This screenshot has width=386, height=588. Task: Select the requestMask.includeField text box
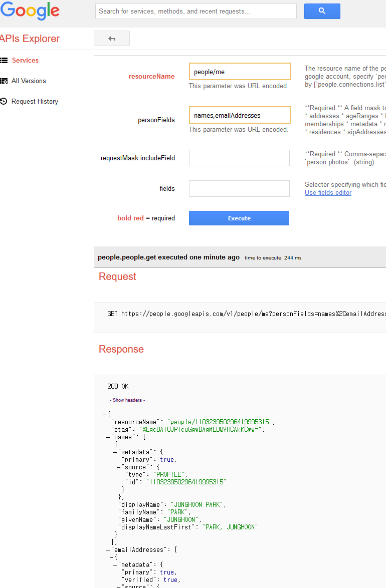[x=239, y=158]
